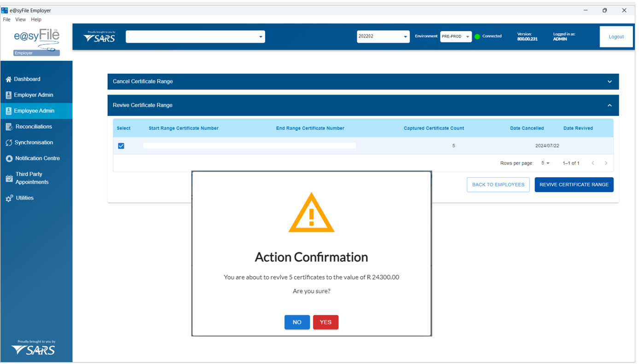Open the PRE-PROD environment dropdown

[x=456, y=37]
